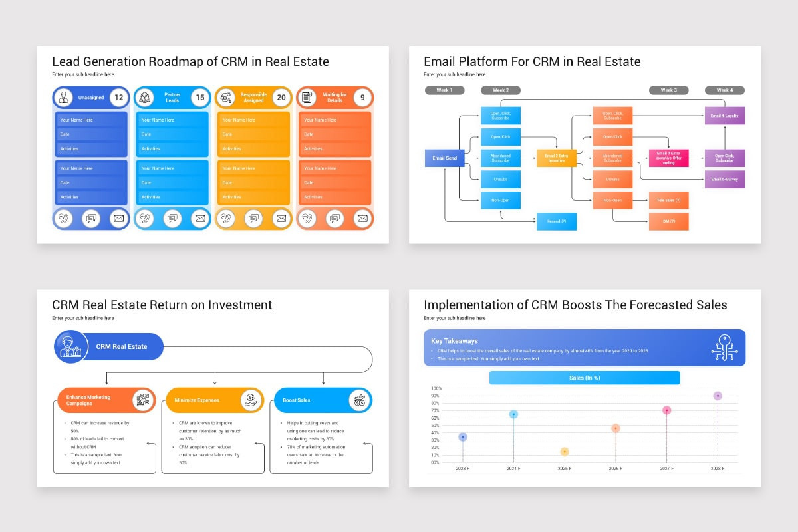Click the Email 5-Survey box
Screen dimensions: 798x532
(x=725, y=180)
